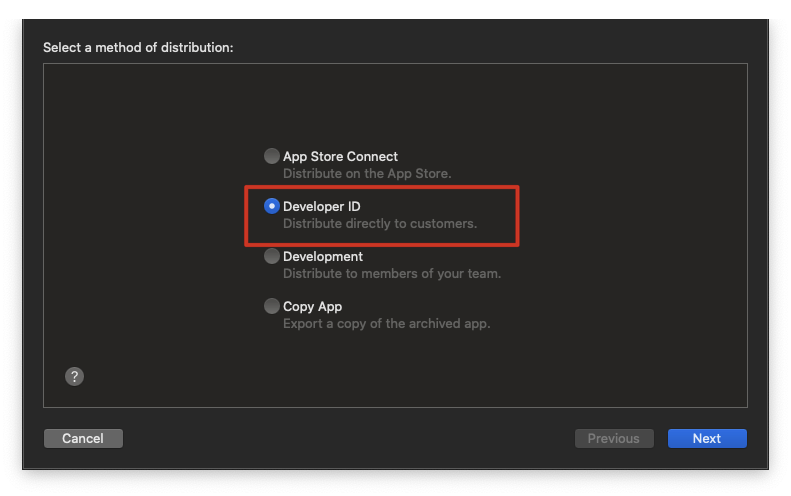This screenshot has height=496, width=791.
Task: Click the Next button
Action: click(x=707, y=438)
